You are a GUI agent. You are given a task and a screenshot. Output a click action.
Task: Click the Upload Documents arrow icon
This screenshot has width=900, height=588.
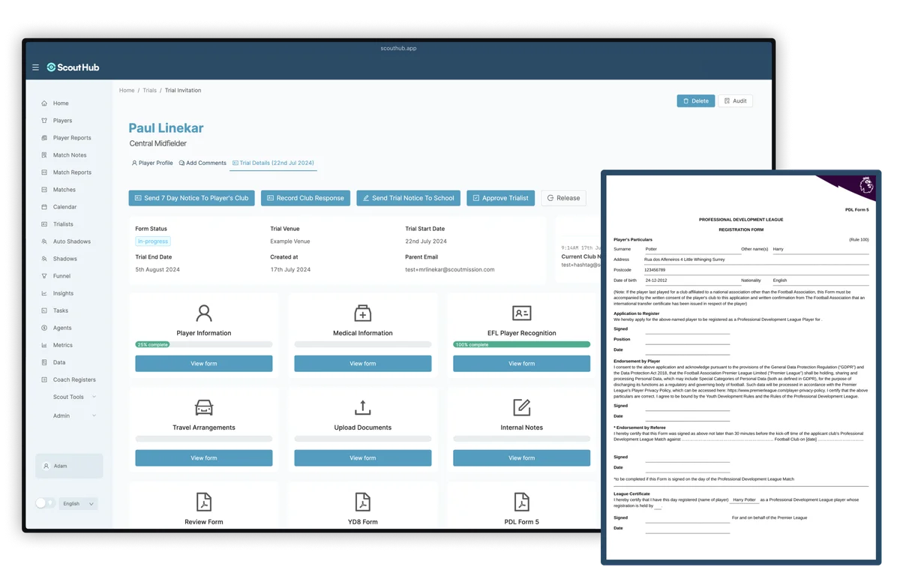[363, 407]
